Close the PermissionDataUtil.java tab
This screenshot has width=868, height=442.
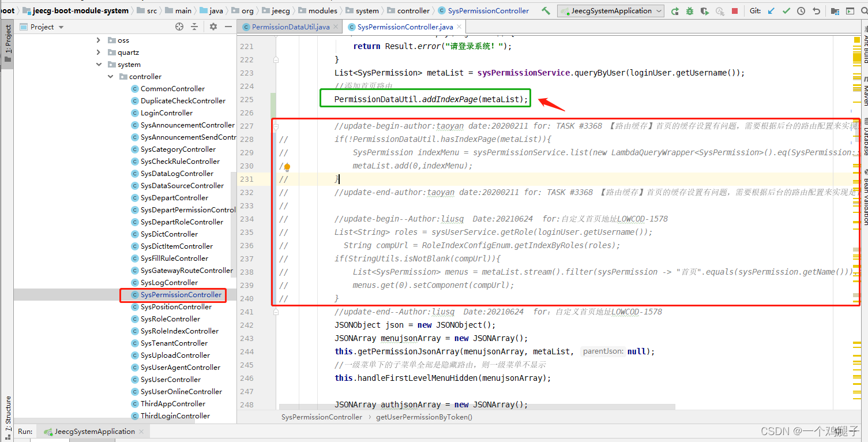[336, 27]
